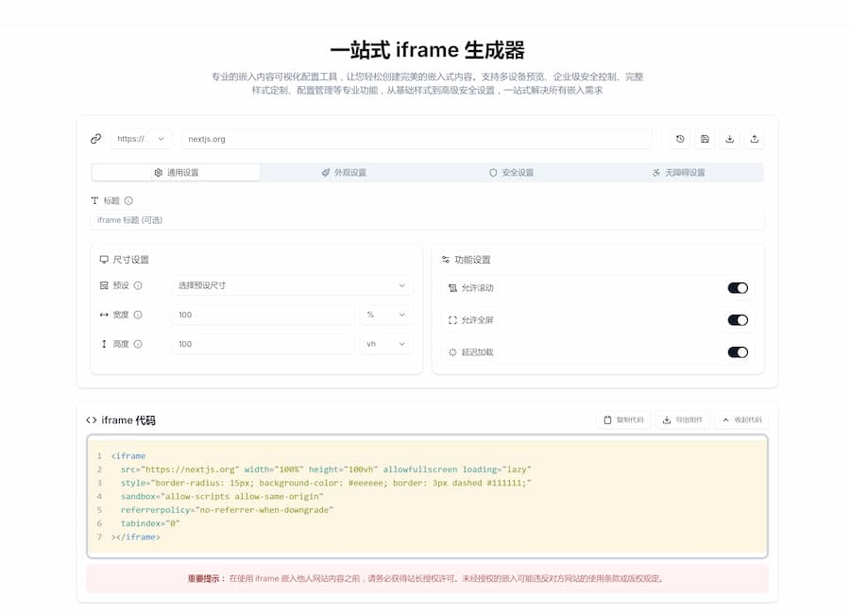The width and height of the screenshot is (850, 616).
Task: Click the save configuration icon
Action: [x=705, y=138]
